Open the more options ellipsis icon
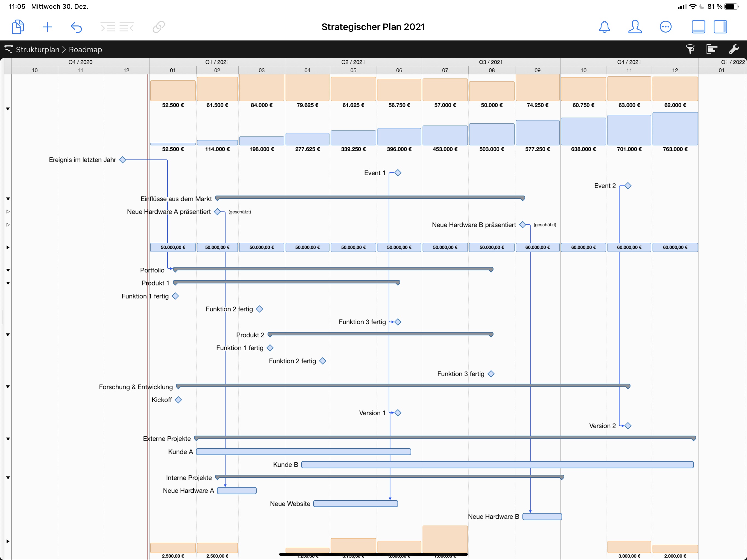747x560 pixels. tap(665, 27)
